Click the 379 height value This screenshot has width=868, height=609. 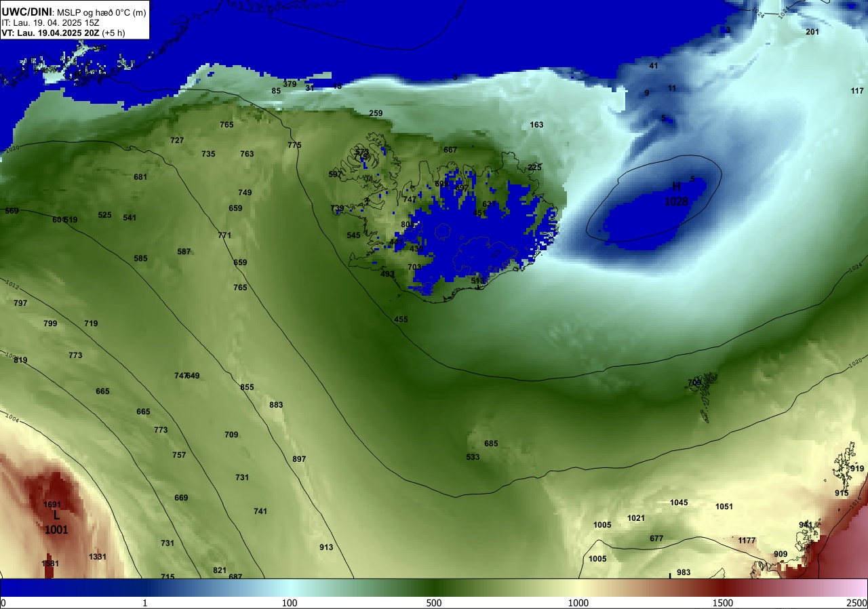(290, 84)
